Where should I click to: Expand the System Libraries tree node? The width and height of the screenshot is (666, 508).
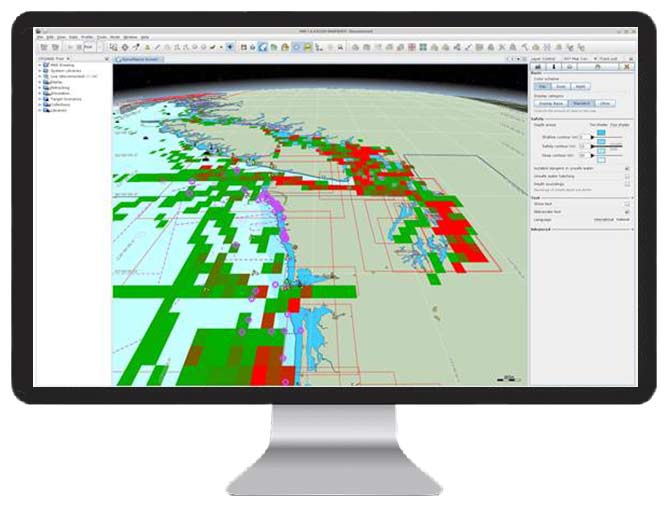pos(40,70)
